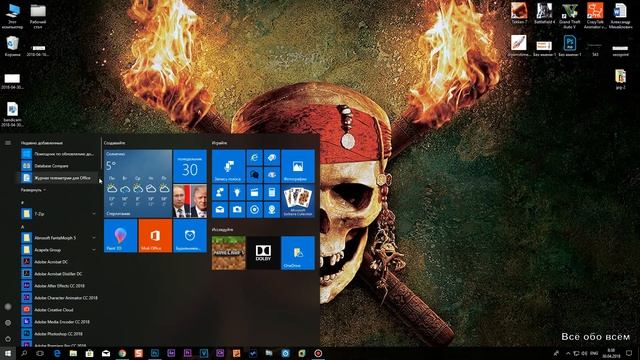Open Task View on the taskbar

click(x=40, y=353)
